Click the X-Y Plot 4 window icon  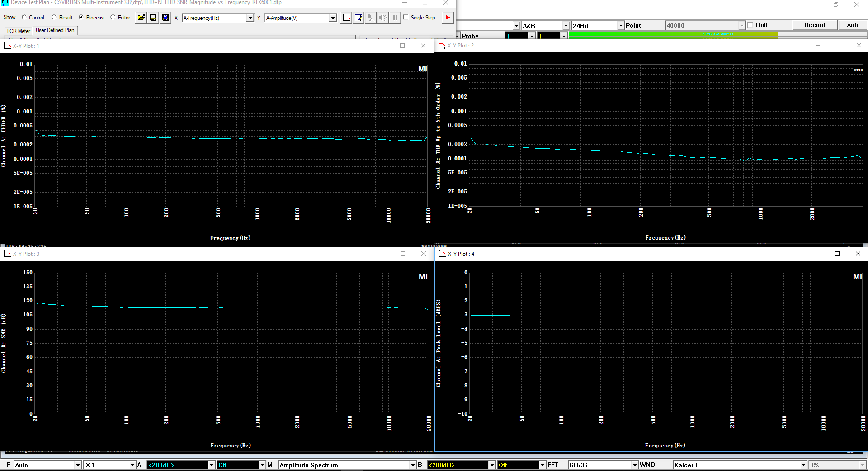tap(442, 254)
